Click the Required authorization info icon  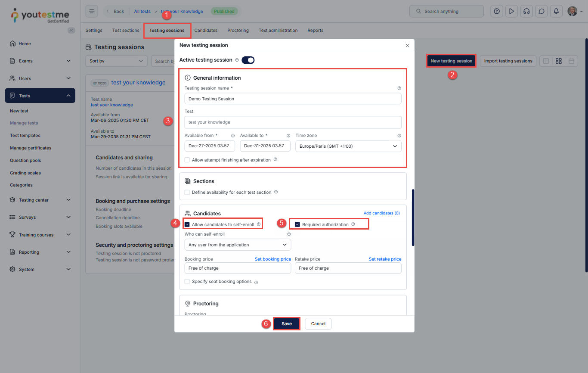pos(353,224)
